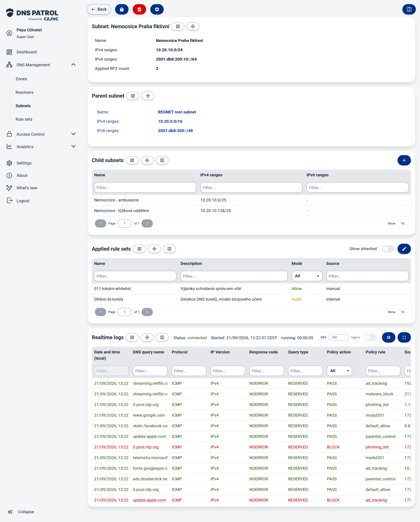Click the red trash delete button
This screenshot has width=420, height=522.
(139, 9)
